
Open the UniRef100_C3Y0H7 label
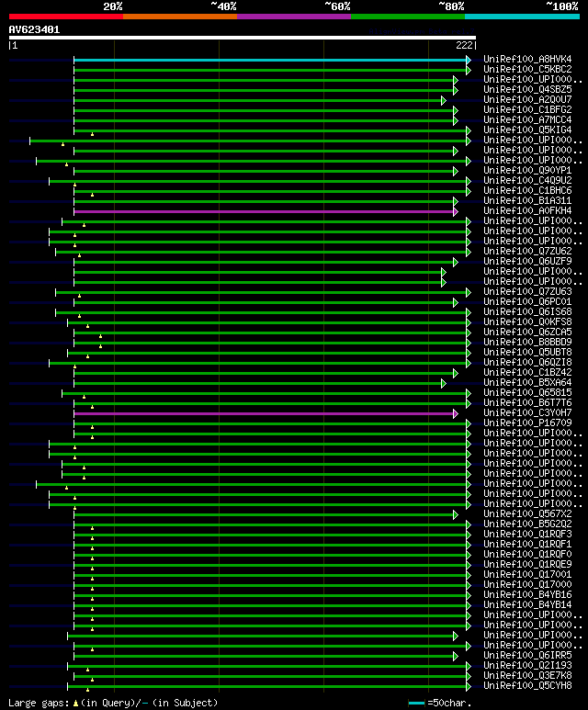tap(527, 413)
